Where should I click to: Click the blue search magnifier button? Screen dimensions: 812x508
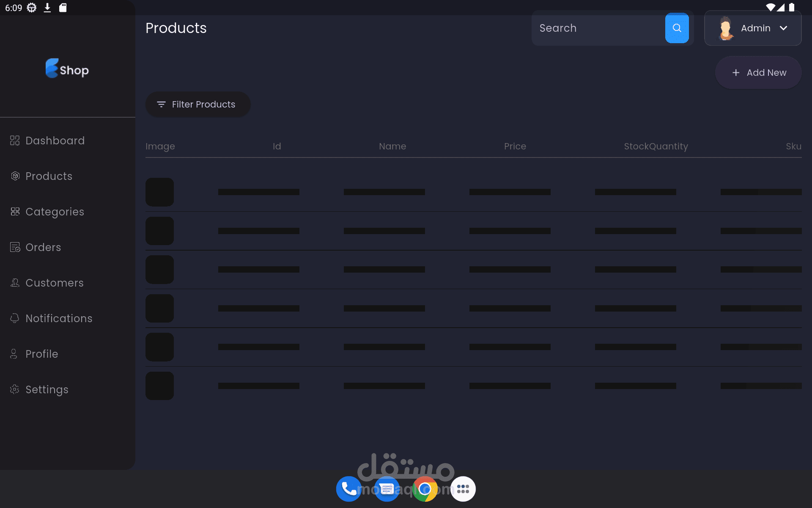click(x=677, y=28)
